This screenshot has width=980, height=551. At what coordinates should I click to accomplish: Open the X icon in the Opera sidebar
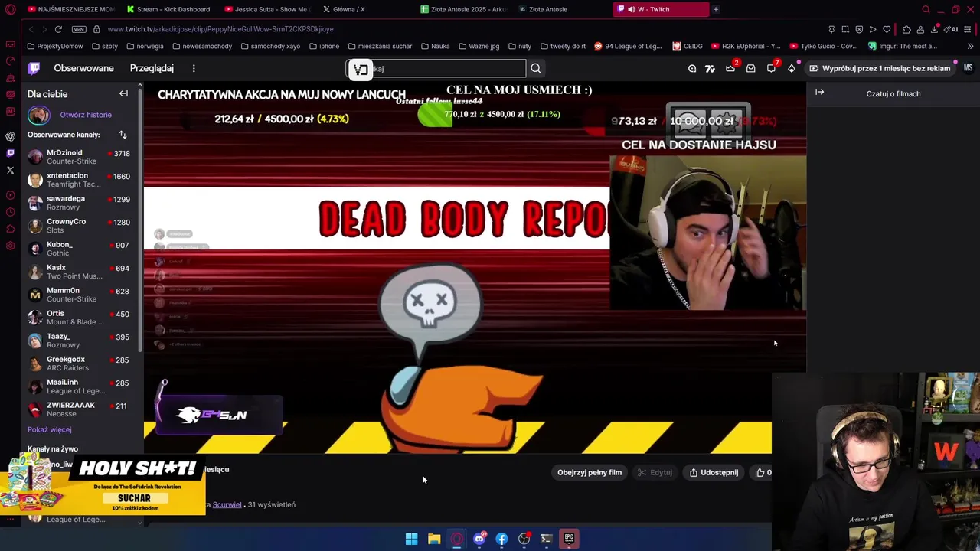(x=10, y=170)
